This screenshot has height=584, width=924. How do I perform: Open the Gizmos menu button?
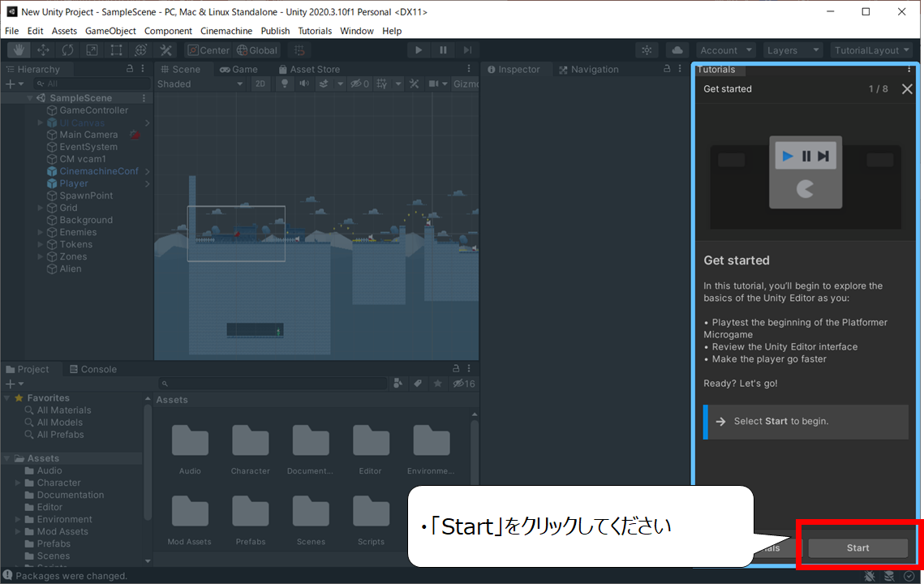point(466,84)
